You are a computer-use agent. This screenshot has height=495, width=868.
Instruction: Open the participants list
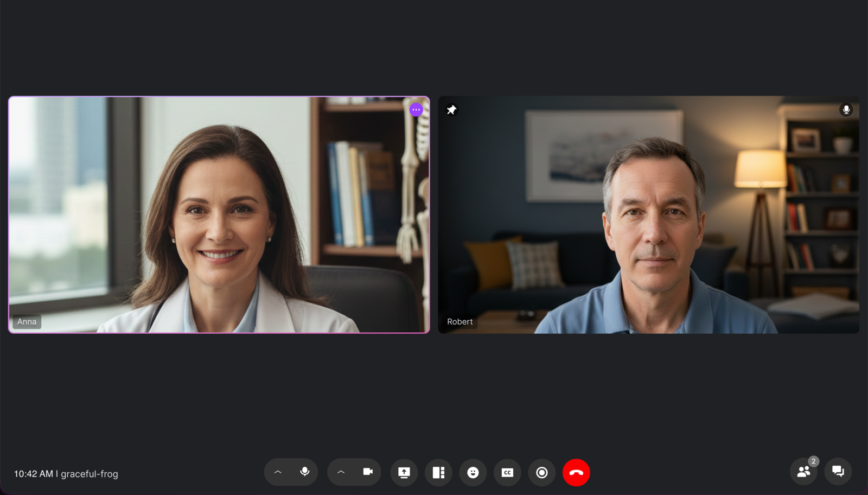(x=803, y=472)
